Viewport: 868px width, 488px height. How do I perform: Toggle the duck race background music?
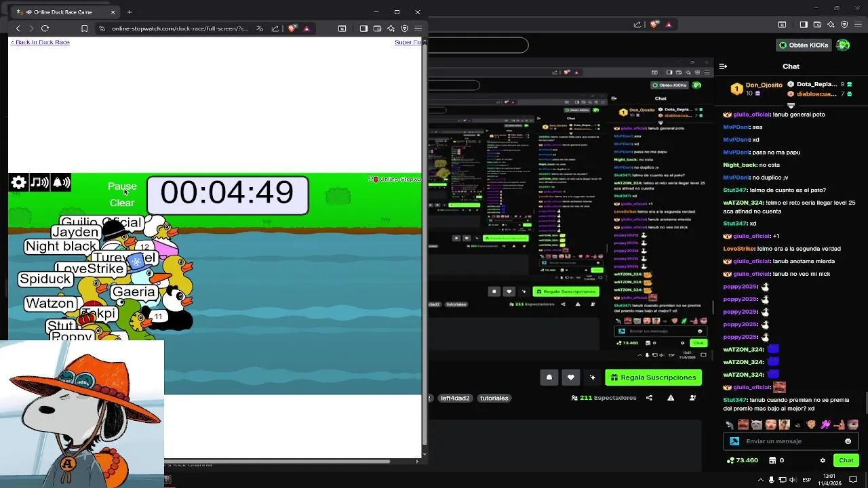click(40, 182)
